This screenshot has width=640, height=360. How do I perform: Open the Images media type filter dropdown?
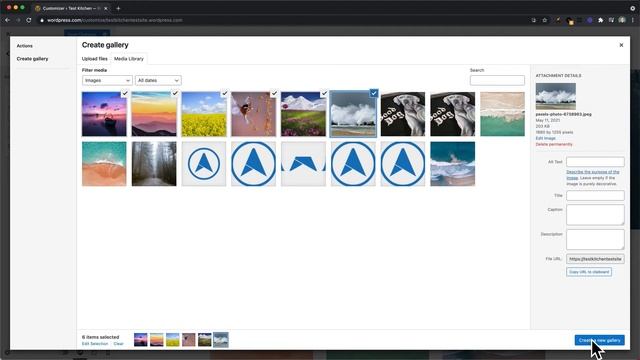(x=107, y=80)
